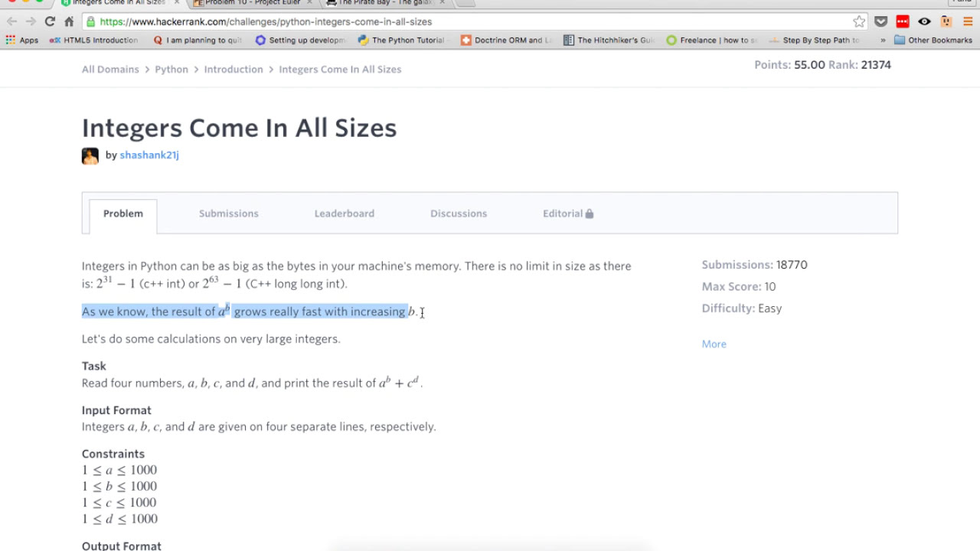
Task: Click the red LastPass extension icon
Action: pyautogui.click(x=903, y=21)
